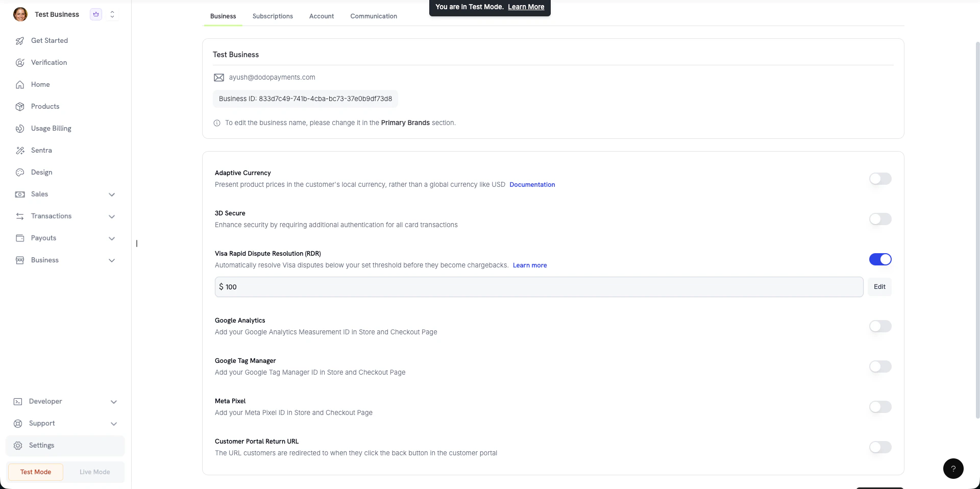Expand the Developer menu chevron
This screenshot has height=489, width=980.
tap(114, 402)
